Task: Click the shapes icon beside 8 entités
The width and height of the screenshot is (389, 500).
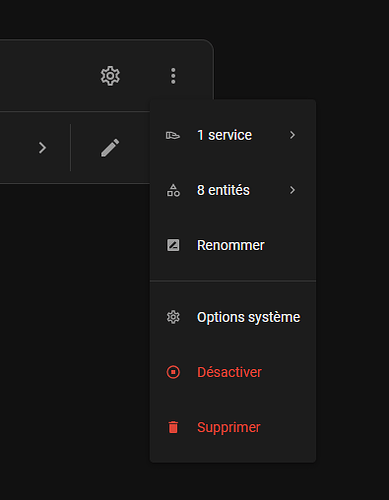Action: pyautogui.click(x=173, y=190)
